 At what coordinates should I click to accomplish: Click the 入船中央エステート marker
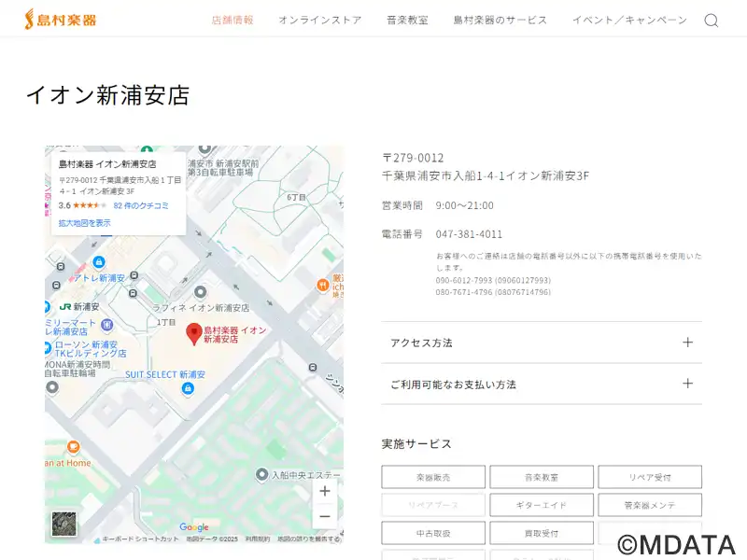261,475
